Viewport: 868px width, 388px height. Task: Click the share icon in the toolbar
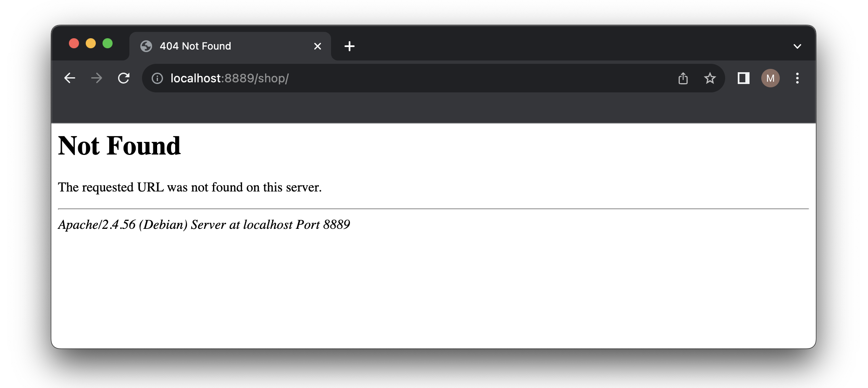click(684, 78)
